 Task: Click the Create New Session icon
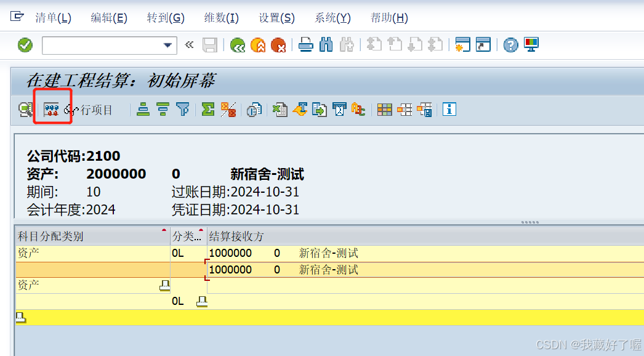[x=462, y=45]
